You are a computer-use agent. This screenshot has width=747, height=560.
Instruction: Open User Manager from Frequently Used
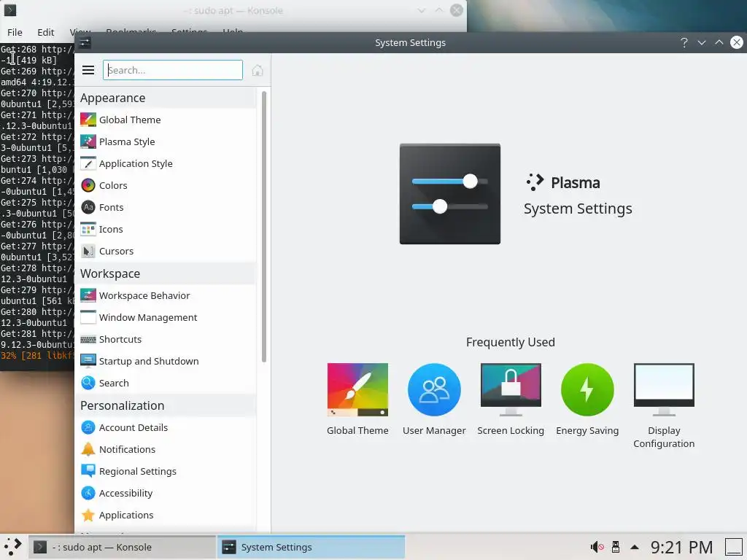click(434, 399)
